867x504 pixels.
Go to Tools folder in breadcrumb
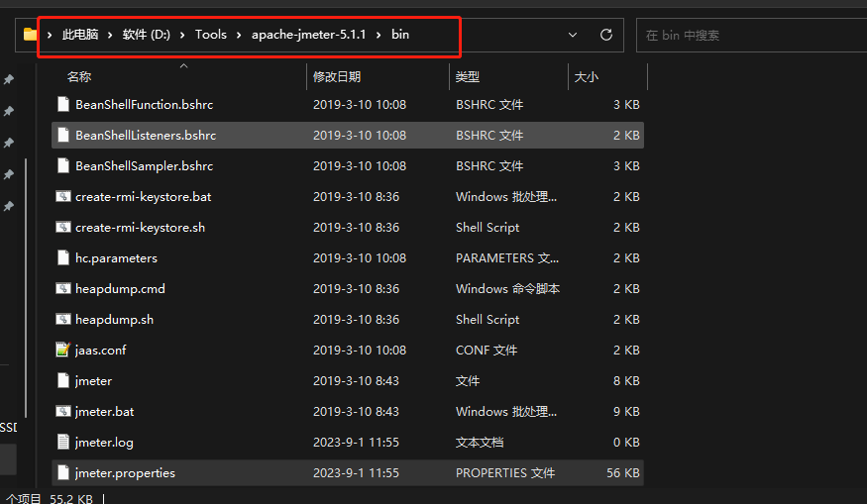(211, 35)
